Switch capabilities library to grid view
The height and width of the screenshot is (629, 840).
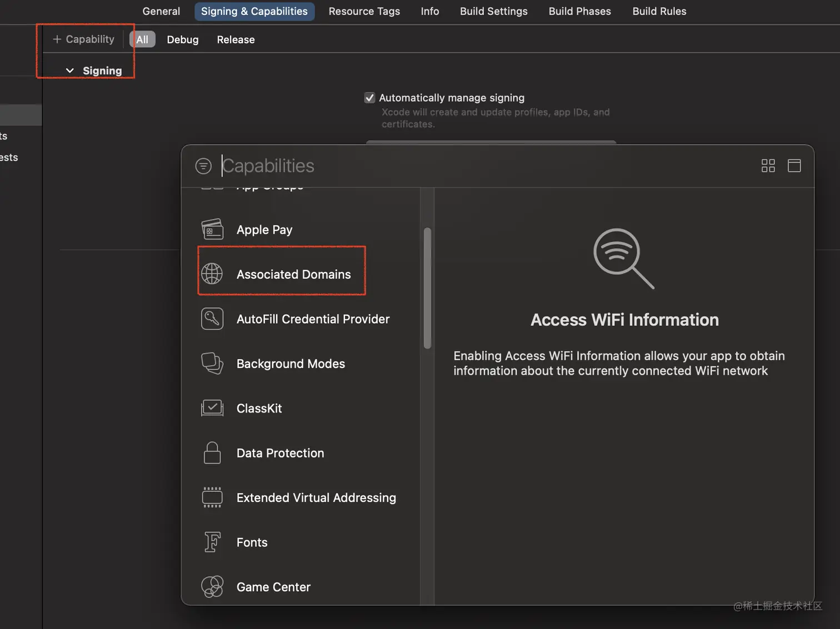coord(768,165)
